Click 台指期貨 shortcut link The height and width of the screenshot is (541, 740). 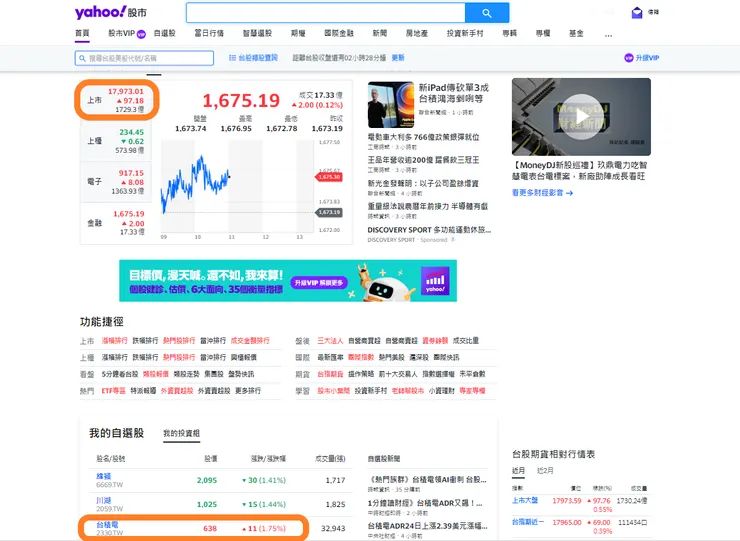tap(330, 374)
